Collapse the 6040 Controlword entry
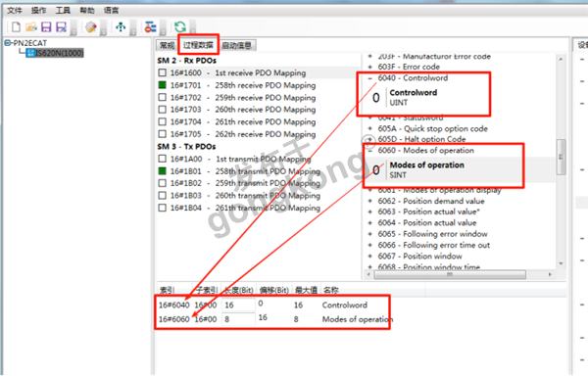 370,78
